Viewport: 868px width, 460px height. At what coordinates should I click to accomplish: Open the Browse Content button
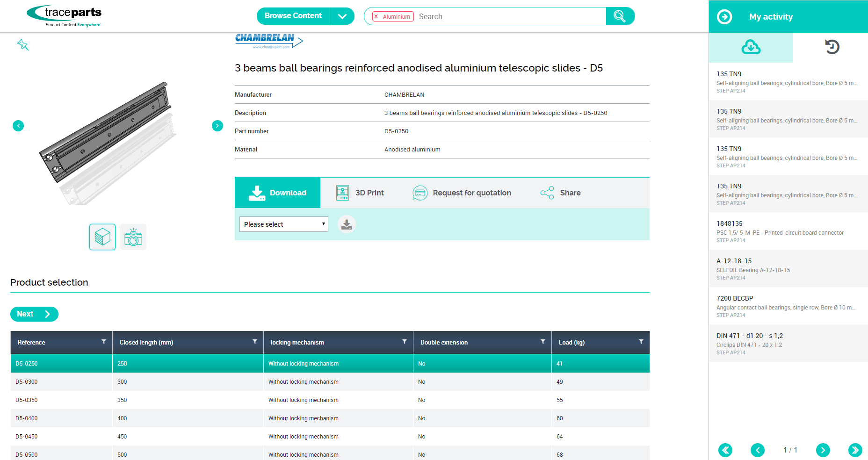click(x=293, y=16)
